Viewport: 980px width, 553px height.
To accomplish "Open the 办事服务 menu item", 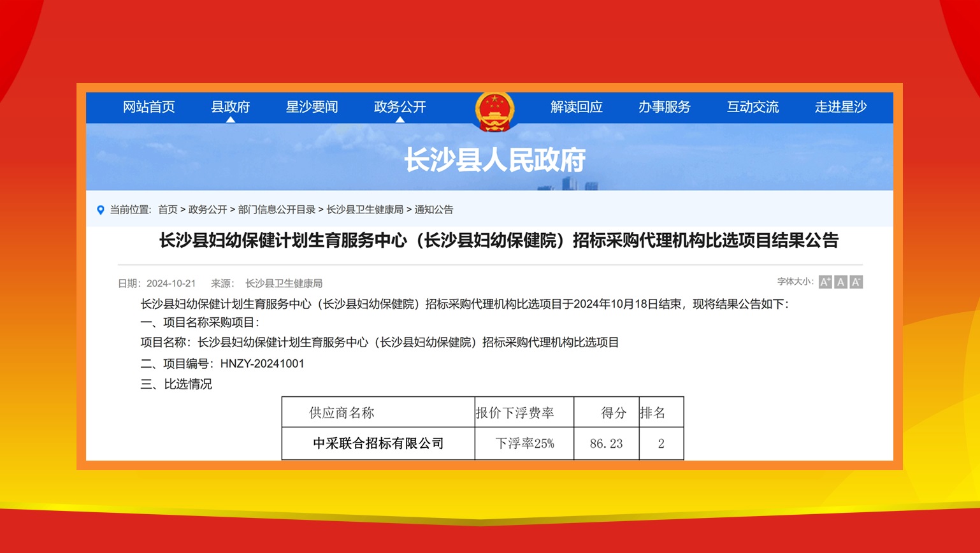I will pos(665,107).
